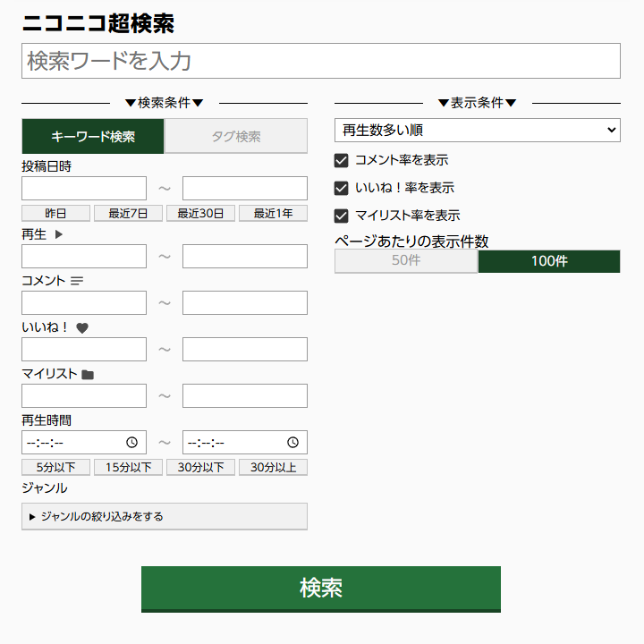Viewport: 644px width, 644px height.
Task: Uncheck コメント率を表示 checkbox
Action: click(342, 160)
